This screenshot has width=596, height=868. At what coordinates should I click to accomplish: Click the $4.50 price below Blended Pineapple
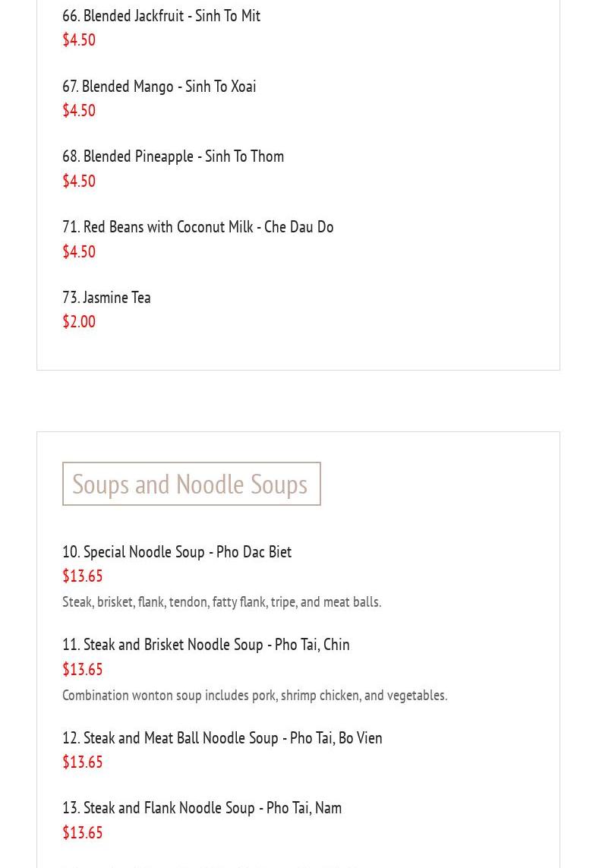[79, 181]
